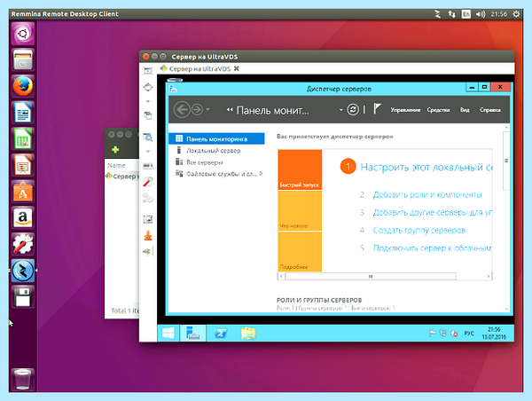Click the welcome panel horizontal scrollbar
532x401 pixels.
pos(371,277)
